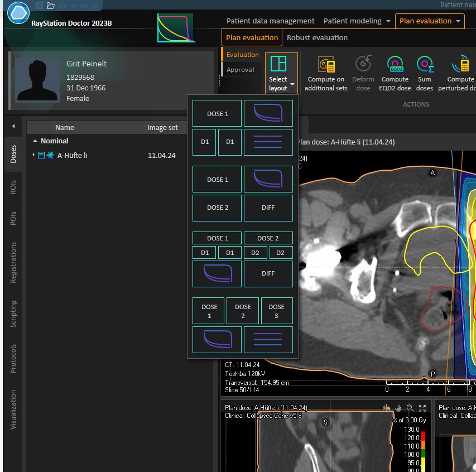476x472 pixels.
Task: Click the % of 3.00 Gy legend header
Action: click(409, 420)
